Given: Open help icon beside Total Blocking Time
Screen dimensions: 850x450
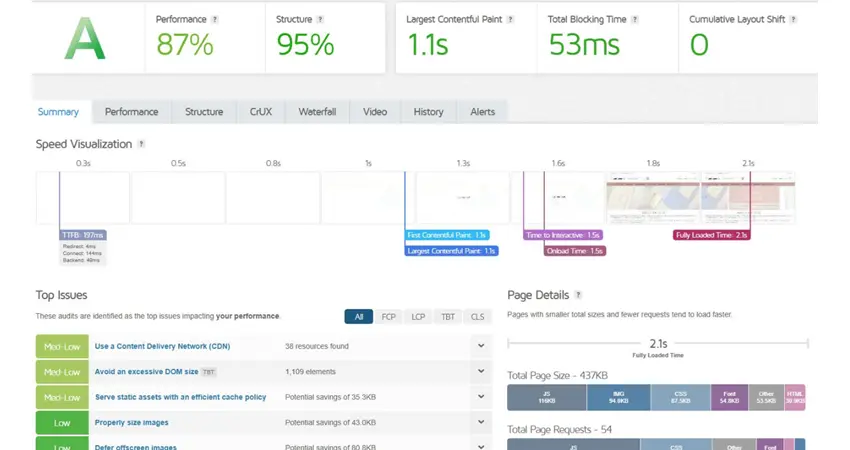Looking at the screenshot, I should tap(635, 20).
